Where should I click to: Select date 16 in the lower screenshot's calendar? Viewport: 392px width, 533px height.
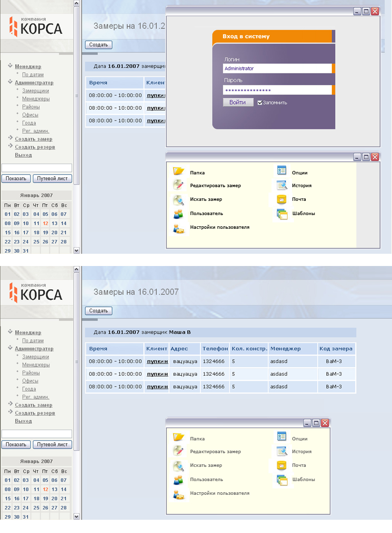click(17, 499)
